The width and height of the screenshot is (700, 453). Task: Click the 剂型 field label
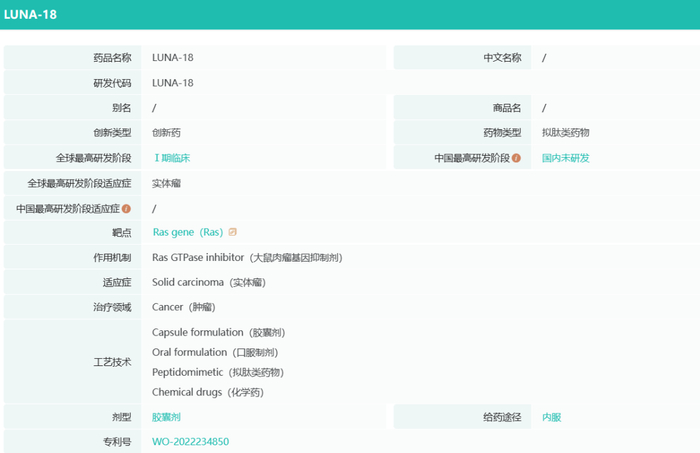[x=121, y=417]
